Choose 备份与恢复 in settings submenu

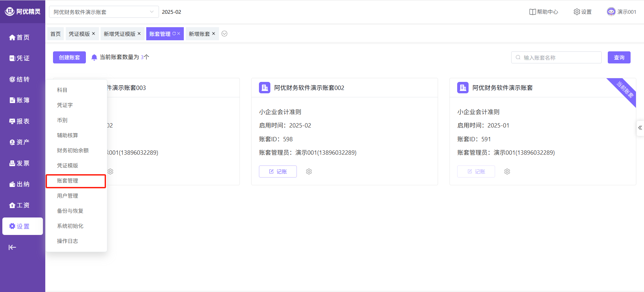point(70,211)
